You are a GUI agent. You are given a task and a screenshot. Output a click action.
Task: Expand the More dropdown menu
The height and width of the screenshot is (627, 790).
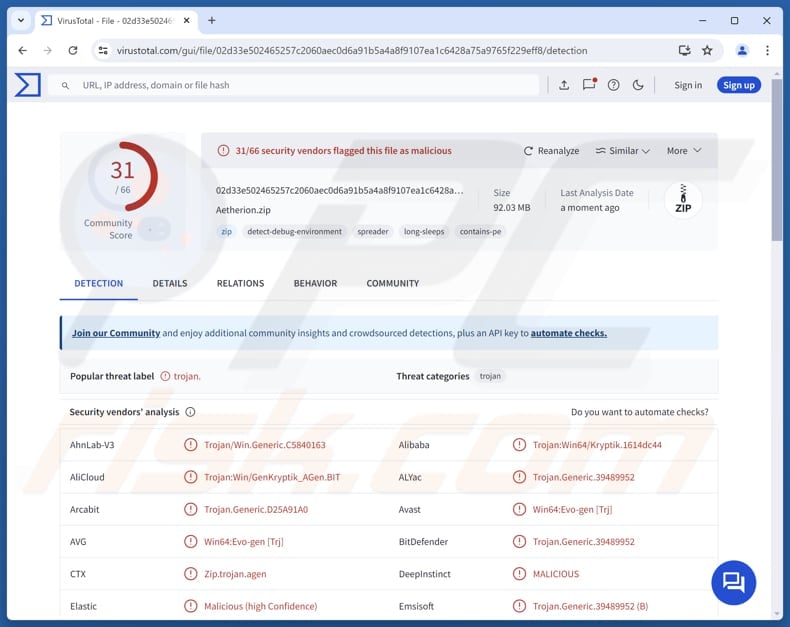coord(684,151)
